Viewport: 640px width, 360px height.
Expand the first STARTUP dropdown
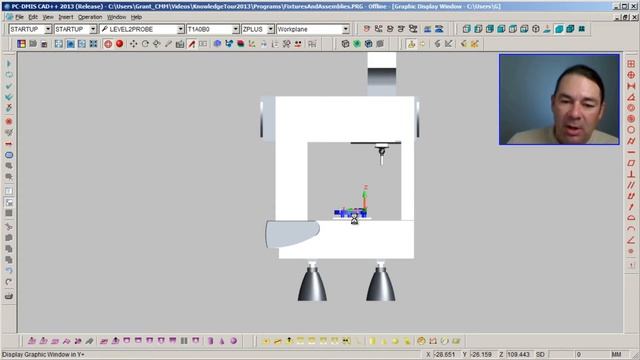click(x=48, y=29)
